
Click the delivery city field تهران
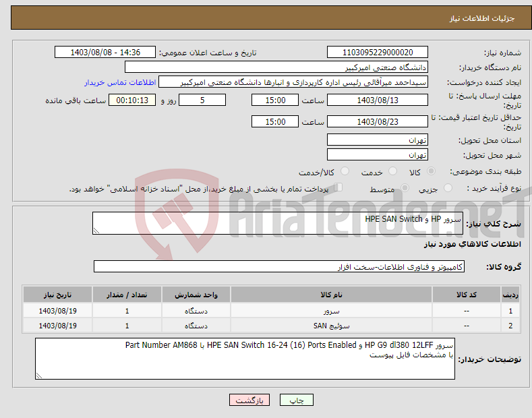[x=378, y=154]
